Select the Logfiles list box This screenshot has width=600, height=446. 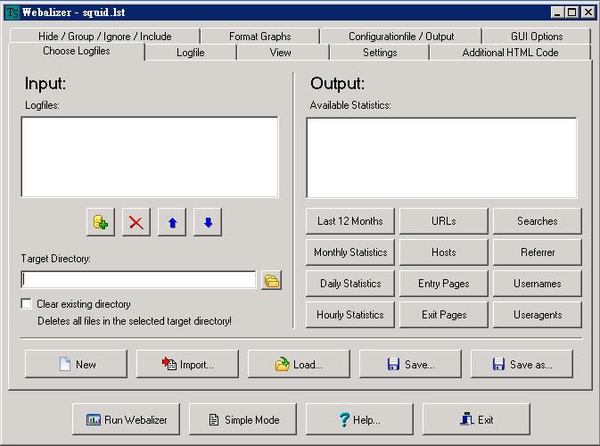[150, 157]
